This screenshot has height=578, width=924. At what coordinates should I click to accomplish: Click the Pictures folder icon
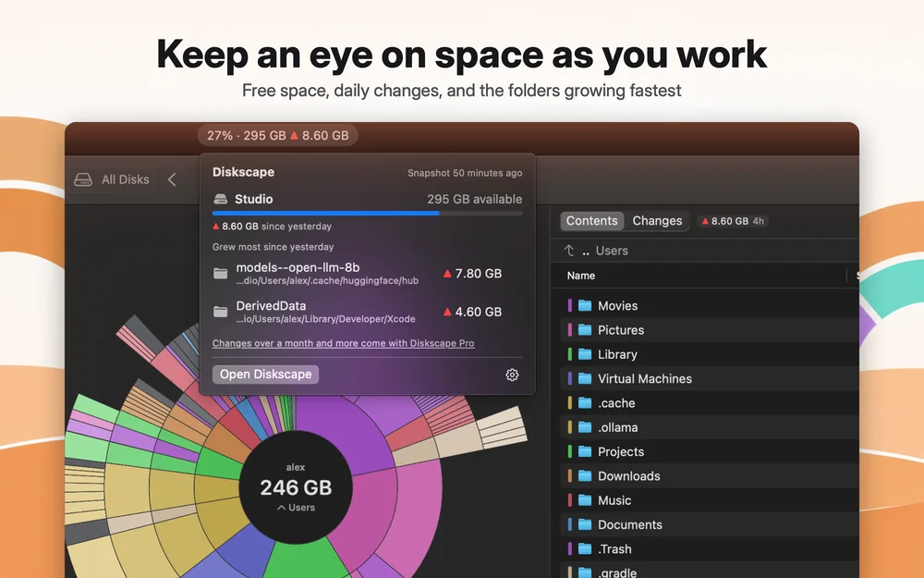585,330
